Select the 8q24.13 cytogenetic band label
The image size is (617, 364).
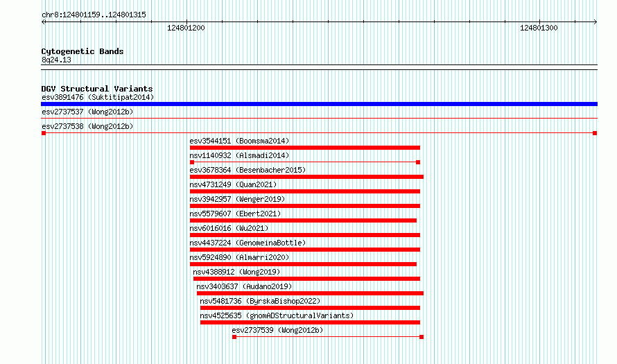pyautogui.click(x=56, y=60)
